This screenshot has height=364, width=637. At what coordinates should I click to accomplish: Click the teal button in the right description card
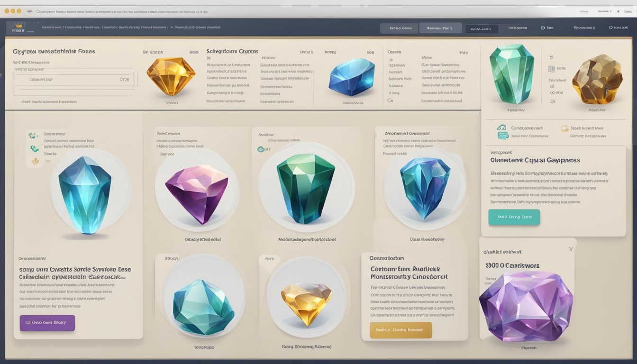[514, 217]
